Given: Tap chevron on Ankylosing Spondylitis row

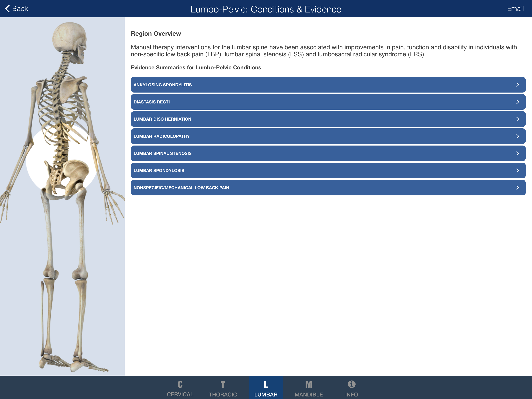Looking at the screenshot, I should tap(518, 85).
